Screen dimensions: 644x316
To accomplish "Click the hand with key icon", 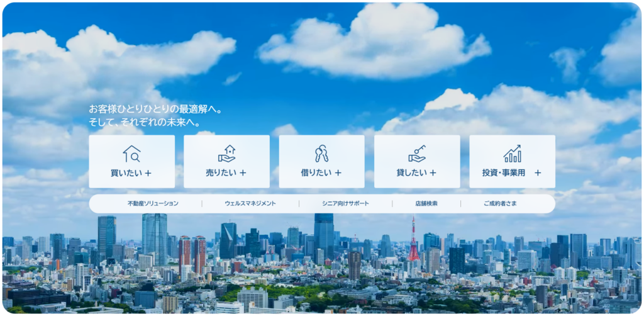I will [416, 154].
